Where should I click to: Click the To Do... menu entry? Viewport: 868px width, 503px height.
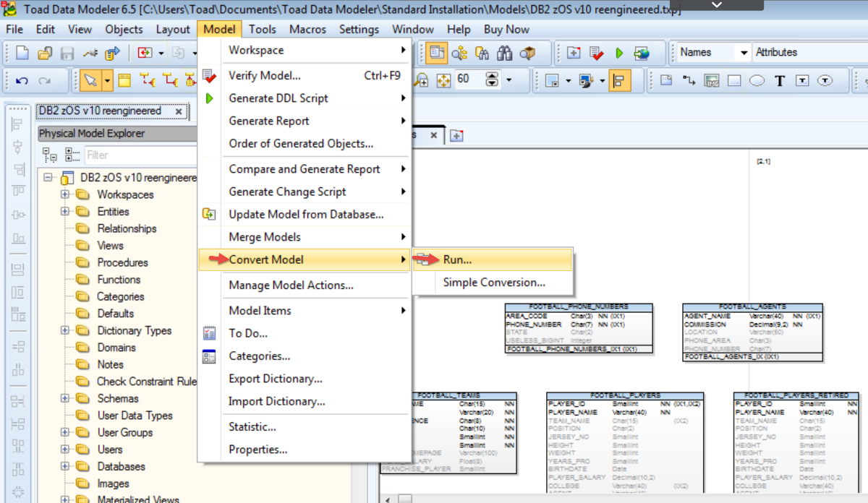pos(305,333)
